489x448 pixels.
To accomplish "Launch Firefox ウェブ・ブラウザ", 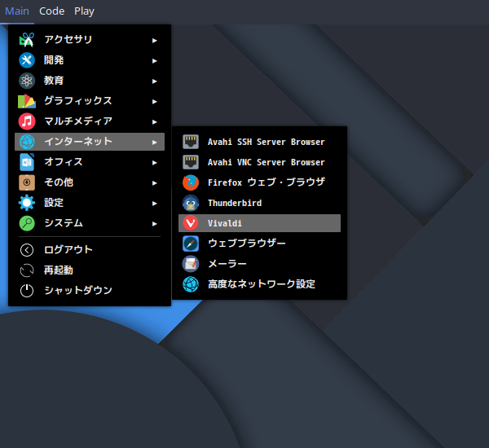I will coord(259,182).
